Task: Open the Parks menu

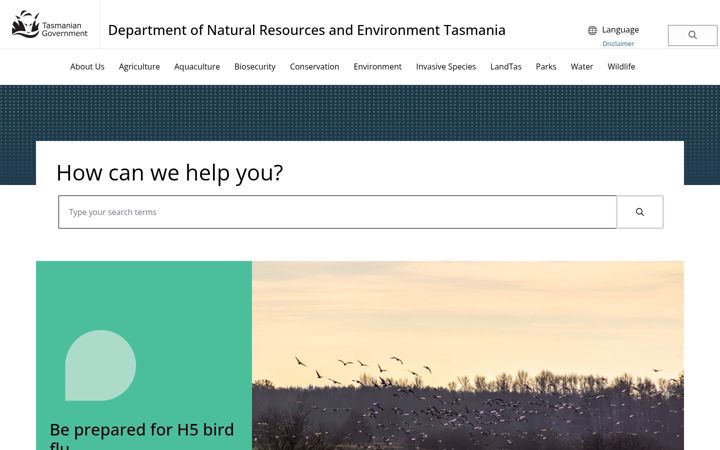Action: click(546, 67)
